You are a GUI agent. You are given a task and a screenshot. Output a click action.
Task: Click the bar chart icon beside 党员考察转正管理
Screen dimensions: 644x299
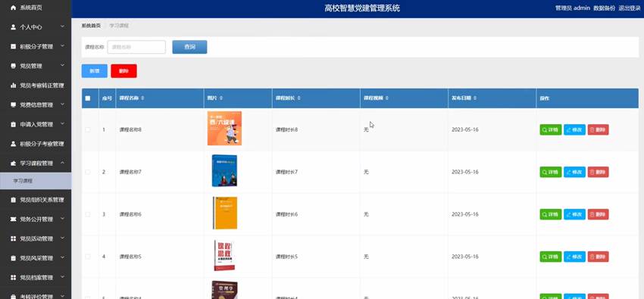[13, 86]
